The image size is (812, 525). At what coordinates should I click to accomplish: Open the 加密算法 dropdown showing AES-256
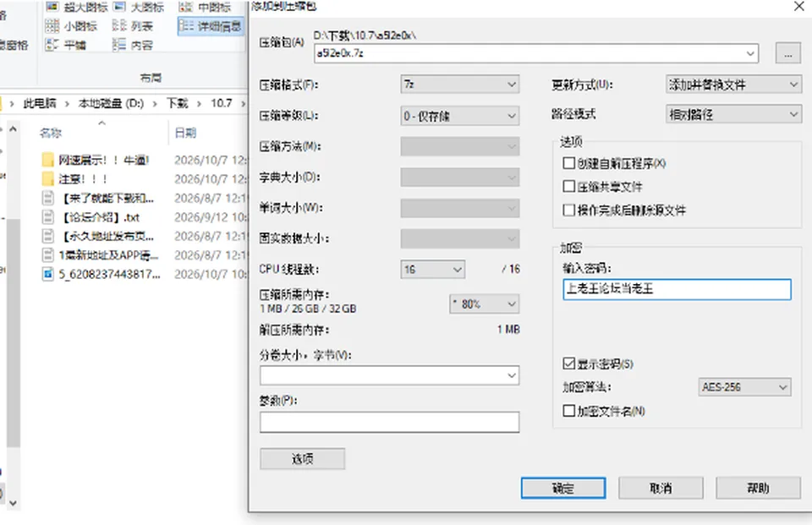pos(744,386)
